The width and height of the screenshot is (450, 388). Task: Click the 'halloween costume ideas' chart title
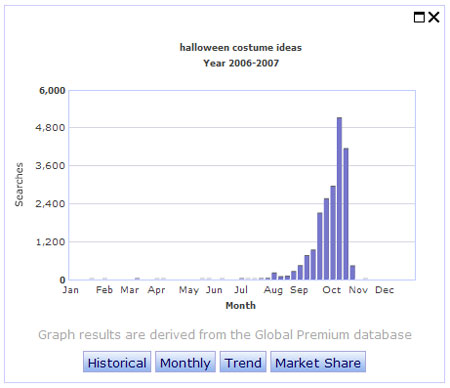point(241,48)
